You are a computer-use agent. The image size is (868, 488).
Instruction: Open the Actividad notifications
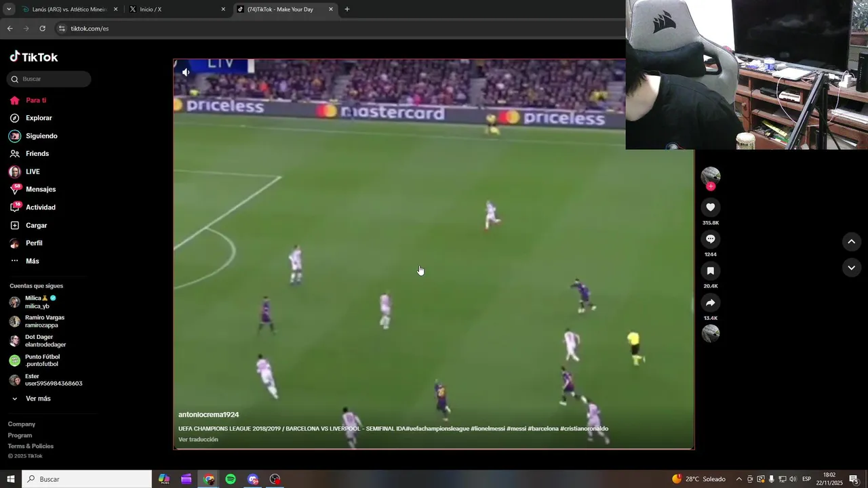click(x=33, y=207)
